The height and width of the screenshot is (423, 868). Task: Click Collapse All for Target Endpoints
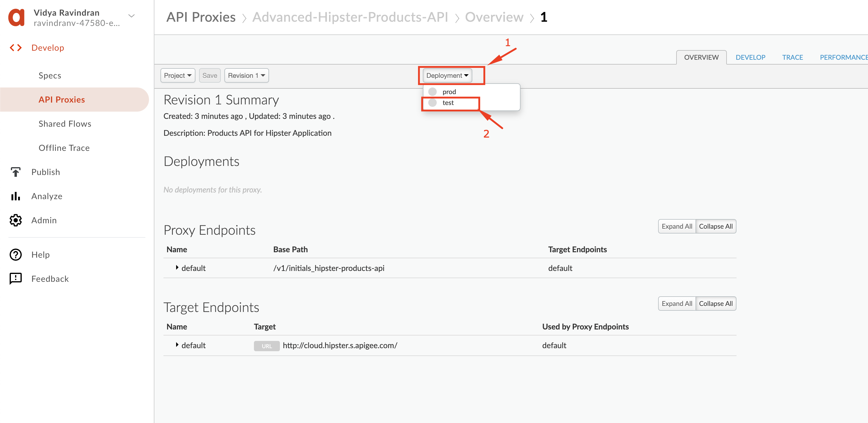(716, 303)
